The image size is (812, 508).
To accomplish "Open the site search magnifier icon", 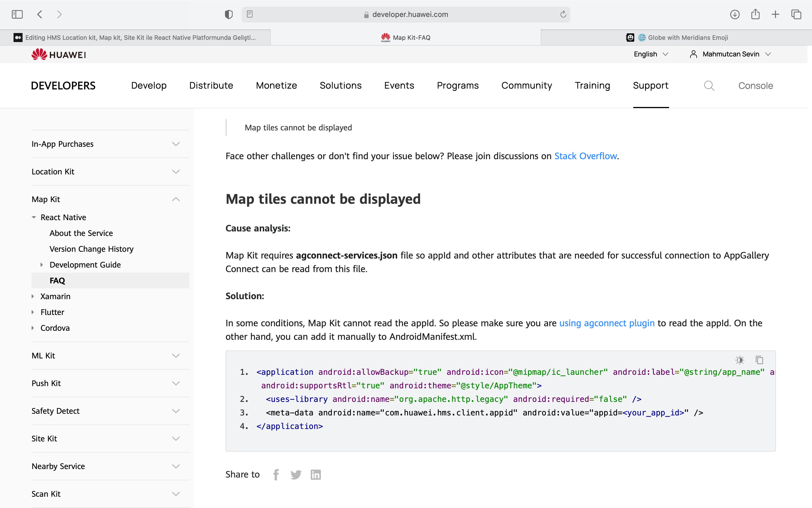I will click(709, 86).
